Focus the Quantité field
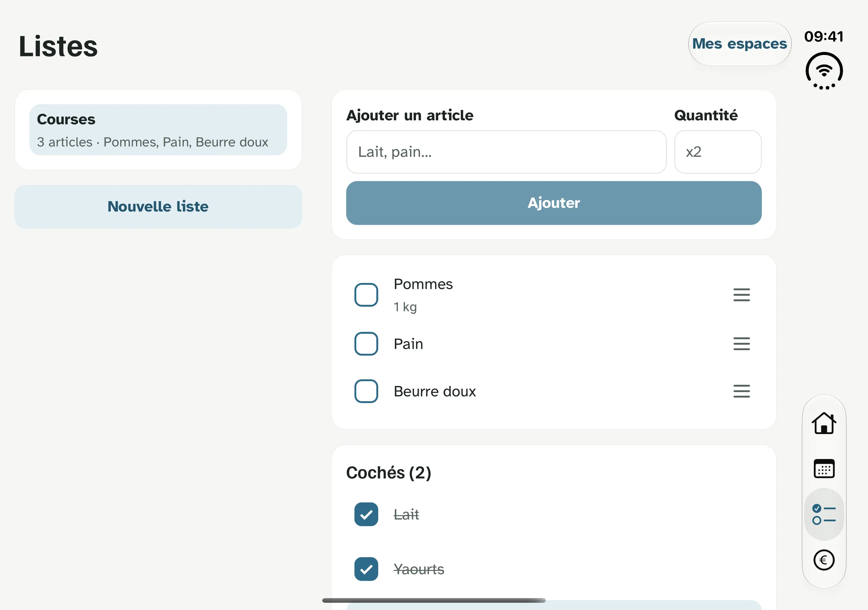Image resolution: width=868 pixels, height=610 pixels. pyautogui.click(x=718, y=152)
